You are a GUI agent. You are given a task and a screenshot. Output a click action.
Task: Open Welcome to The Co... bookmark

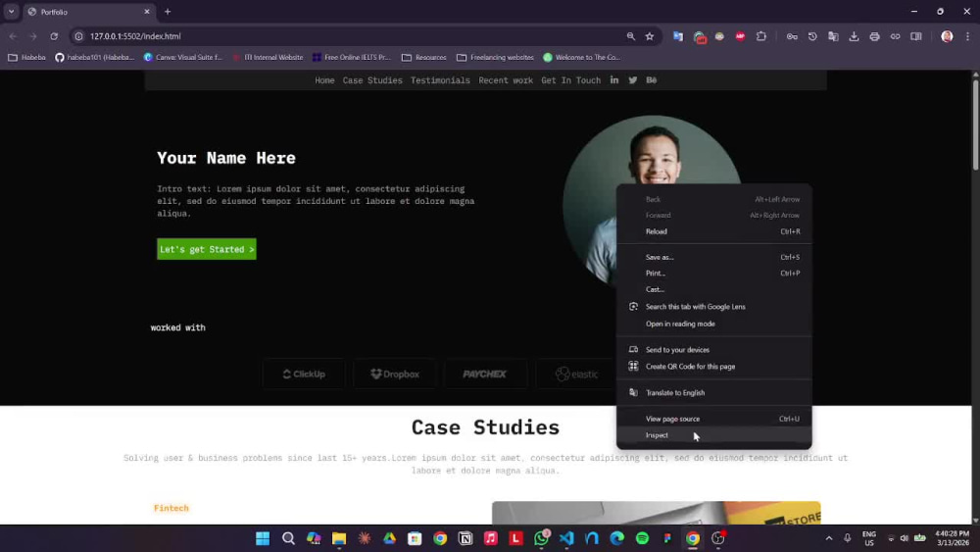[581, 57]
